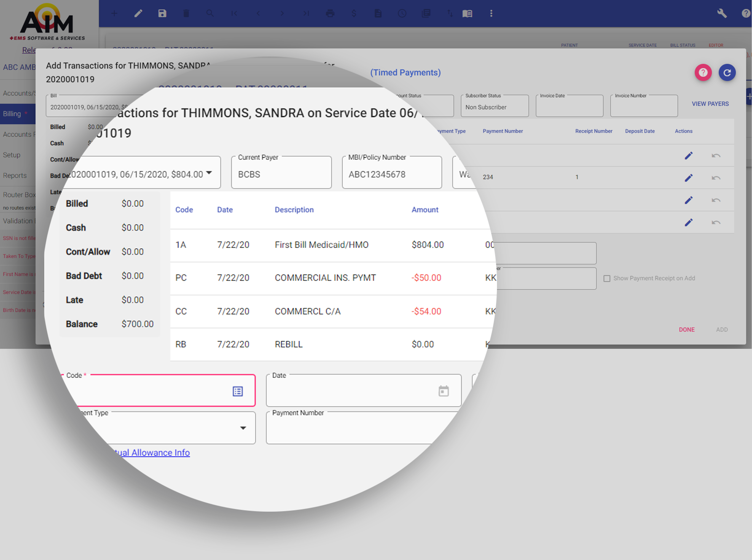The width and height of the screenshot is (752, 560).
Task: Click the up-down arrows sort toolbar icon
Action: point(450,13)
